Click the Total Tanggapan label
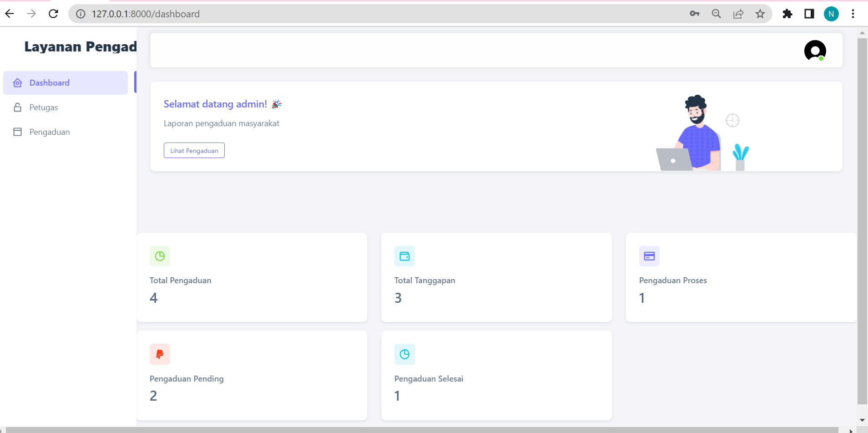The image size is (868, 433). pyautogui.click(x=425, y=280)
